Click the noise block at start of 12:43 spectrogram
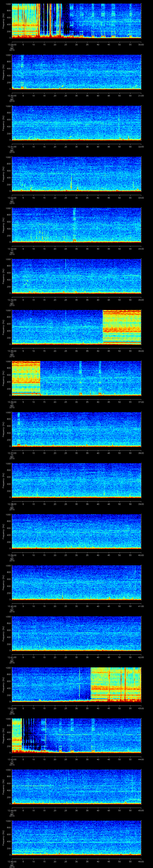 (x=17, y=735)
